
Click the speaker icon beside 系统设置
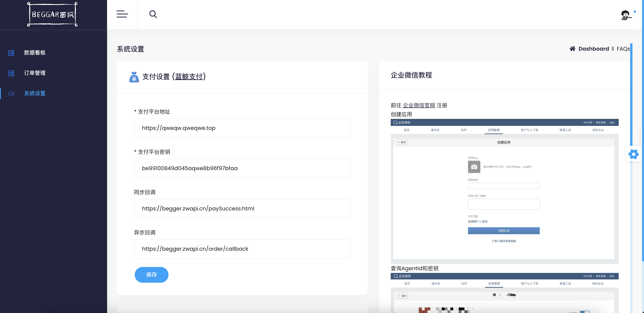11,94
